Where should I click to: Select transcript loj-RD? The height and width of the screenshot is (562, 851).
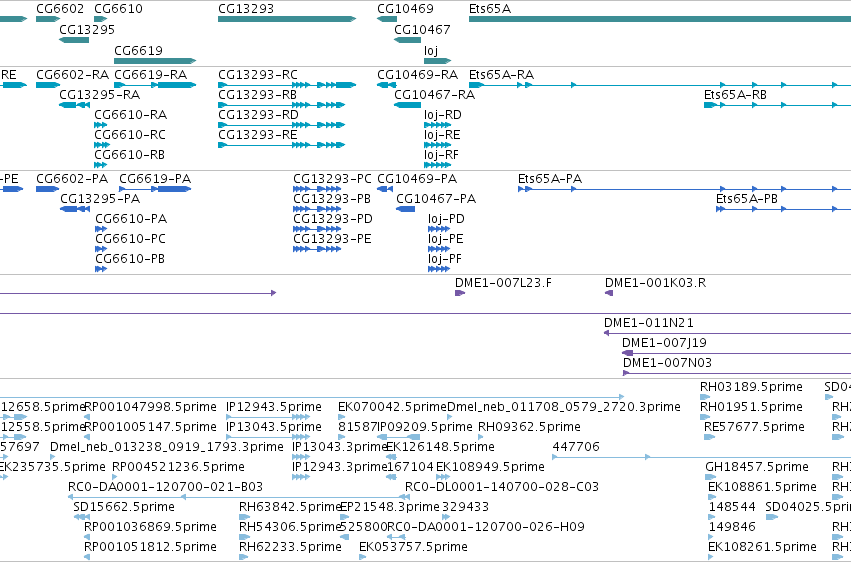437,125
